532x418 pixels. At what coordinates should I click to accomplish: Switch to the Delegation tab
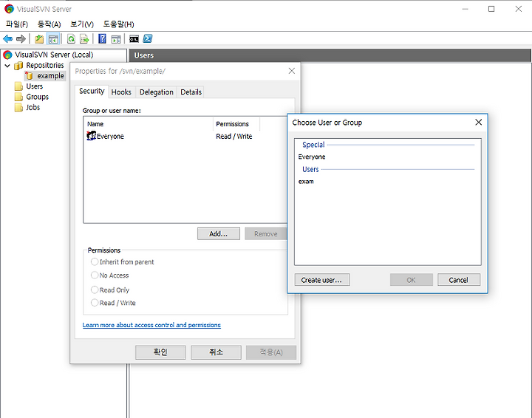pyautogui.click(x=157, y=92)
